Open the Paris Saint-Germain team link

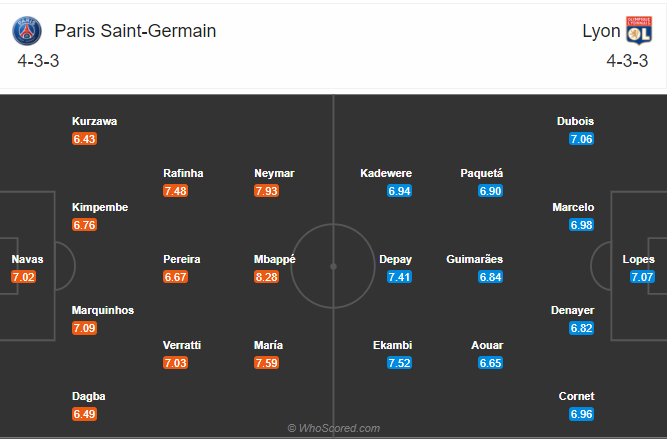tap(135, 31)
